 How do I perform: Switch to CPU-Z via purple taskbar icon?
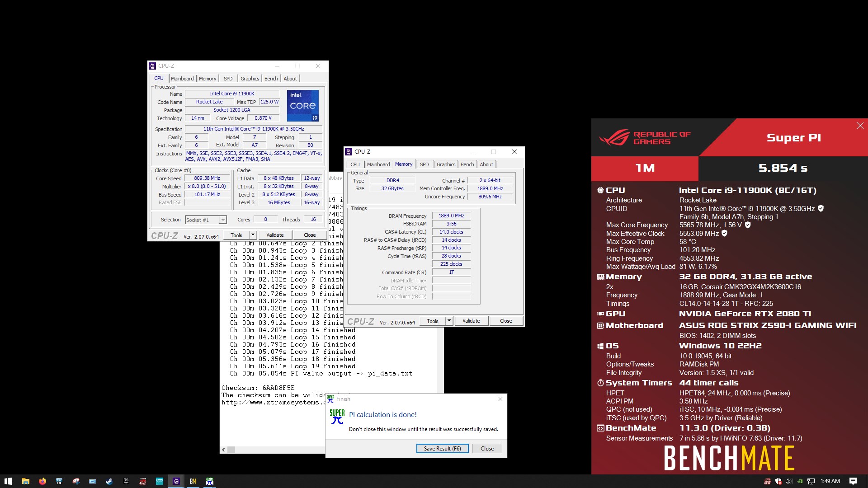(x=176, y=481)
